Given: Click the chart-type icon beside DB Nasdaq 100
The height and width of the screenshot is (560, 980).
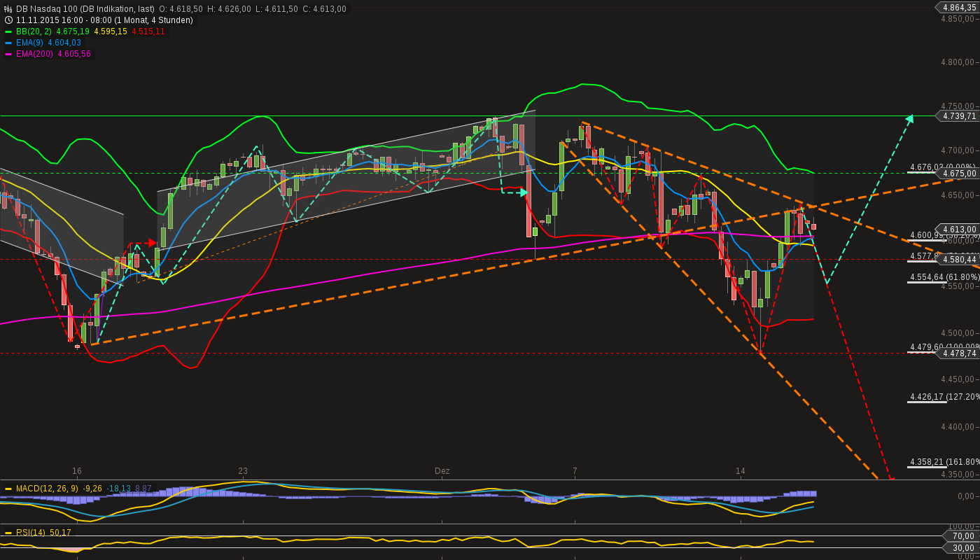Looking at the screenshot, I should click(x=8, y=9).
